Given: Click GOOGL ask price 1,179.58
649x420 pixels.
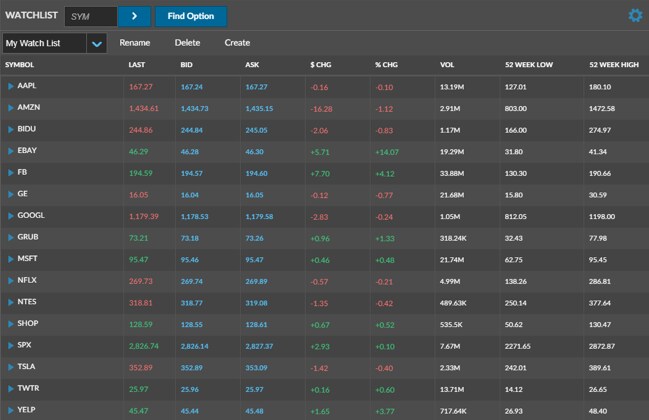Looking at the screenshot, I should [x=259, y=216].
